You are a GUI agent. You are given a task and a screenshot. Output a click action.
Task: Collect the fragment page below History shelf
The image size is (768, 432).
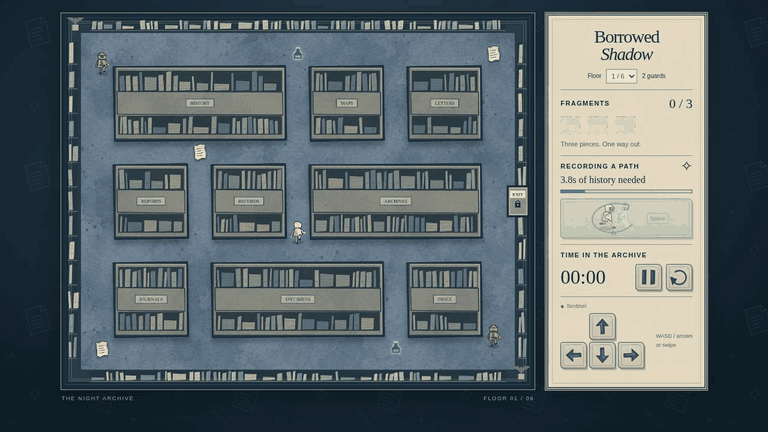click(200, 152)
